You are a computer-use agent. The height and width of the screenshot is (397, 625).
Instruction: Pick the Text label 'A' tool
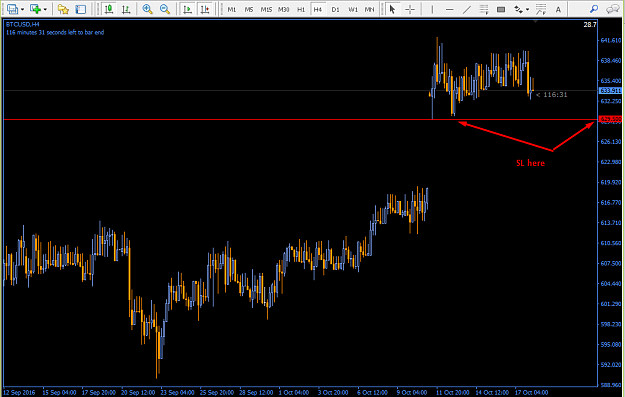point(558,9)
